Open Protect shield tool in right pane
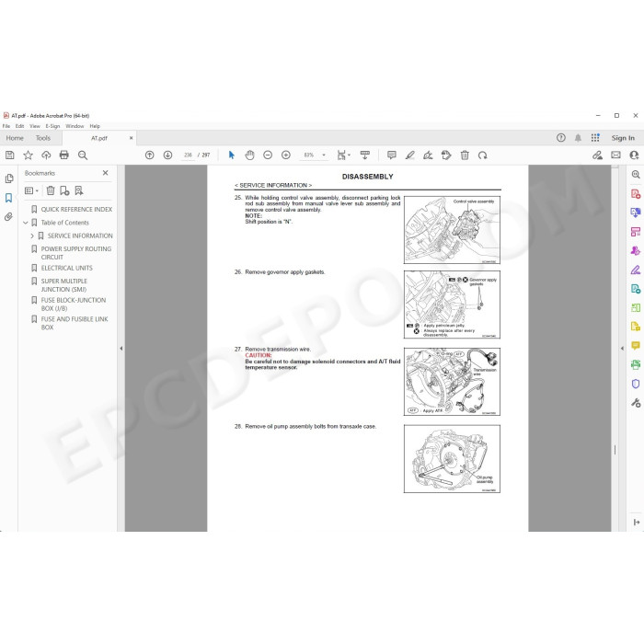 tap(636, 384)
